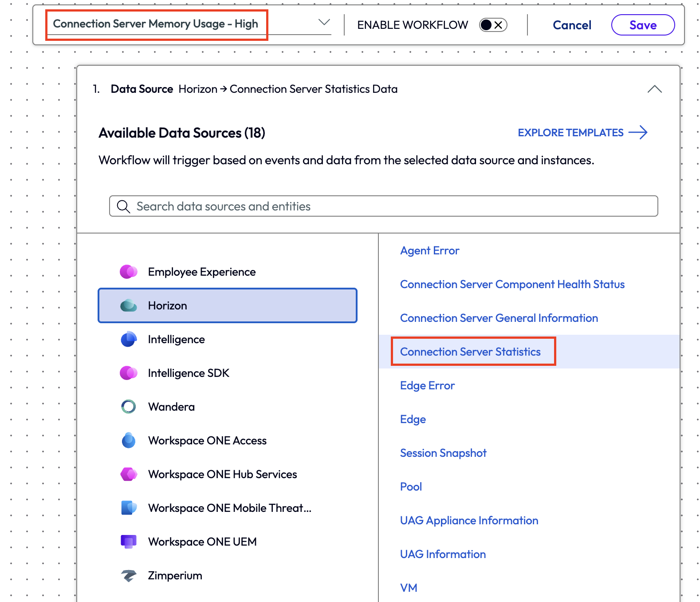Image resolution: width=700 pixels, height=602 pixels.
Task: Select Workspace ONE Mobile Threat data source
Action: point(229,508)
